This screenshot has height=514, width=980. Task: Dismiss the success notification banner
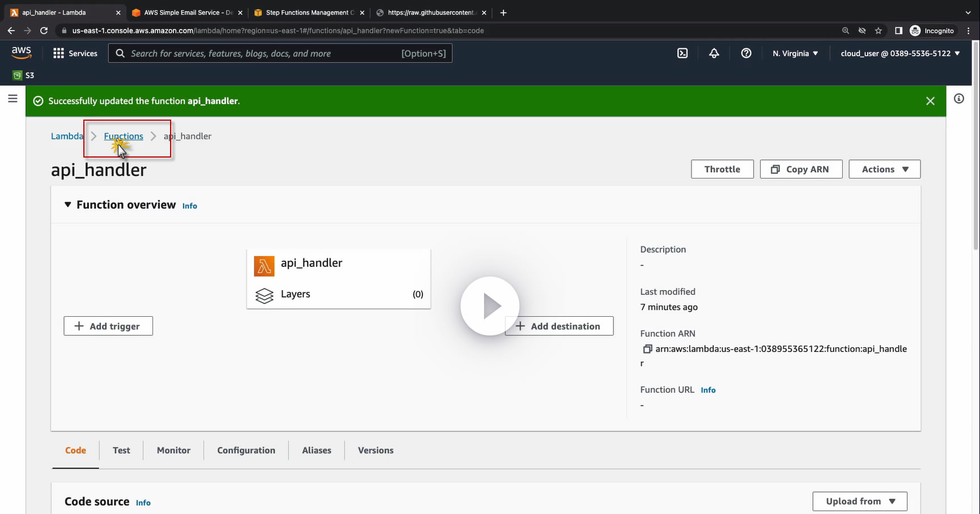tap(930, 101)
